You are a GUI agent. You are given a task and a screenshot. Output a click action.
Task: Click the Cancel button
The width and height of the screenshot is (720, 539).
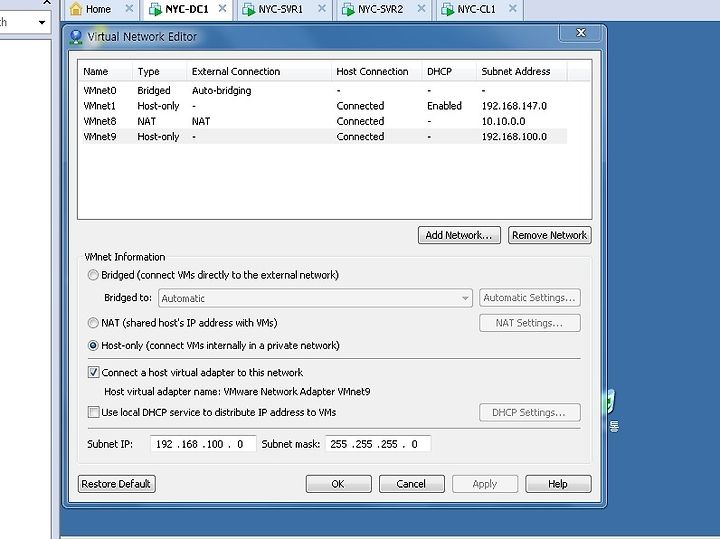point(411,484)
